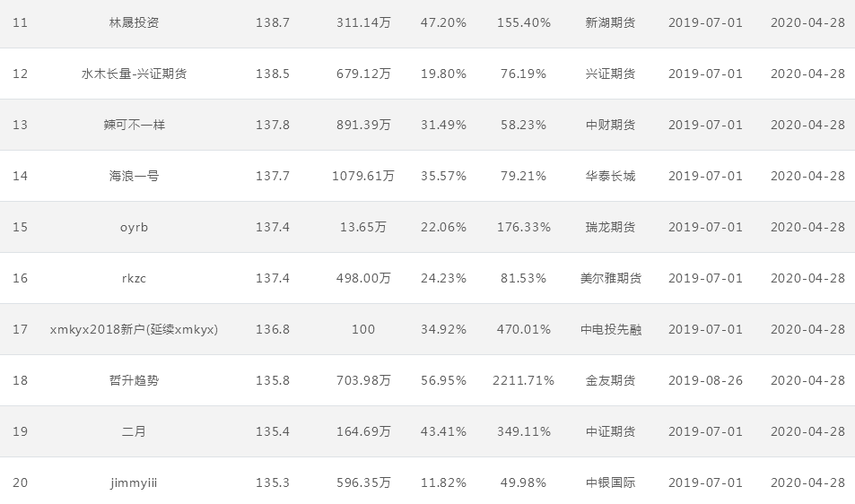Click the 美尔雅期货 company cell

[610, 278]
